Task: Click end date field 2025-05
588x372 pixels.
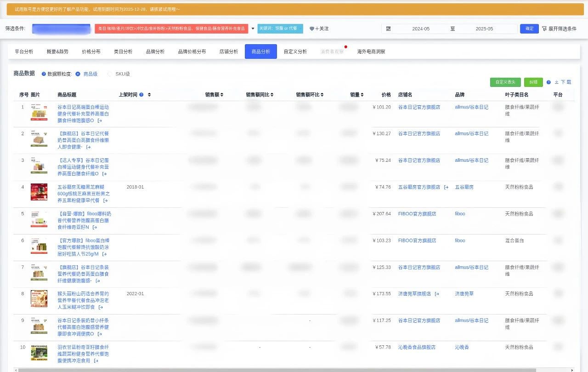Action: (x=484, y=29)
